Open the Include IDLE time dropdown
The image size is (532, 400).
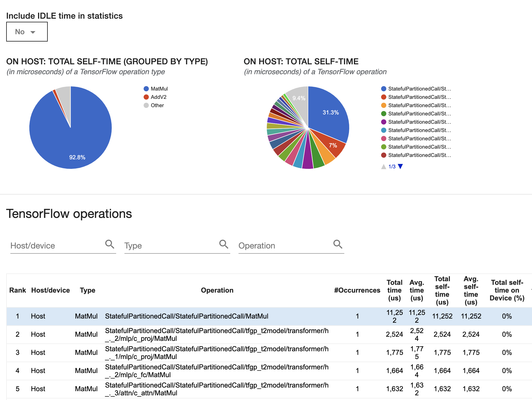tap(27, 32)
